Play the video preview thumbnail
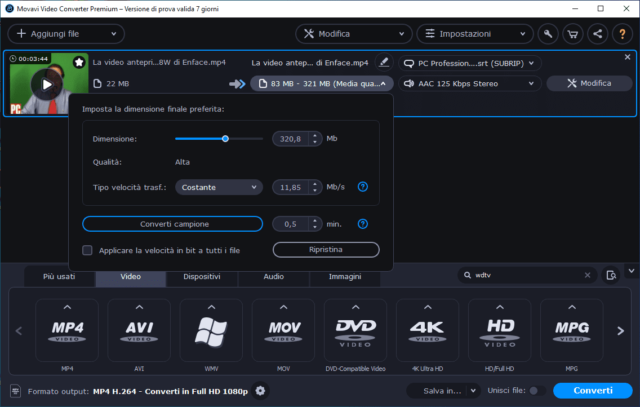Screen dimensions: 640x407 pos(45,85)
